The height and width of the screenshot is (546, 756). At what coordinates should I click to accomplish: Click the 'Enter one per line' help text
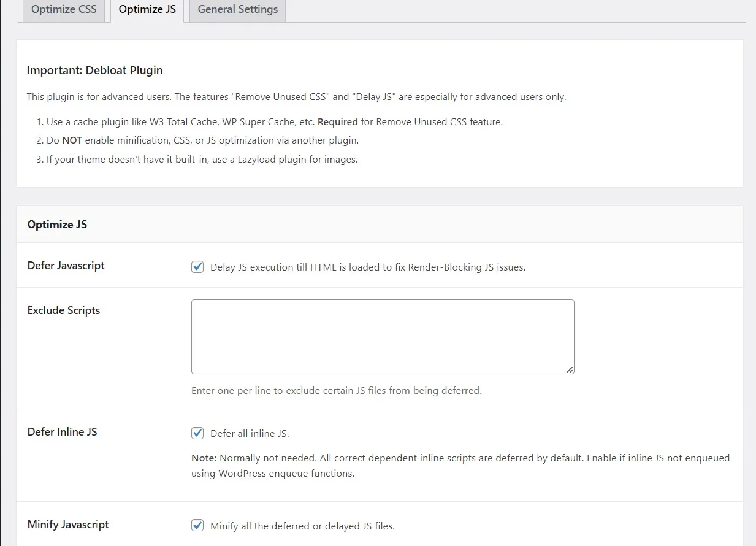pyautogui.click(x=337, y=391)
